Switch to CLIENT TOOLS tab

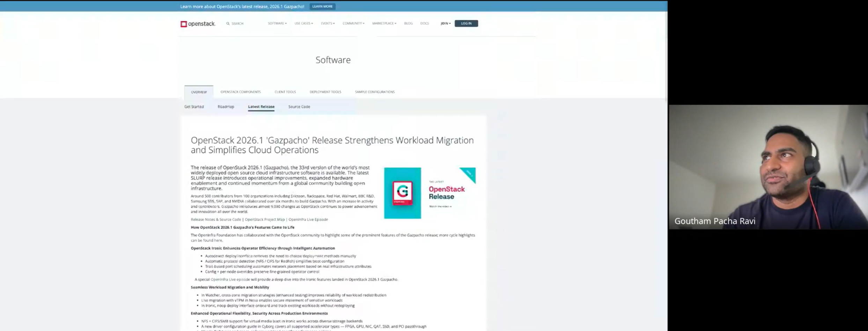(x=285, y=92)
